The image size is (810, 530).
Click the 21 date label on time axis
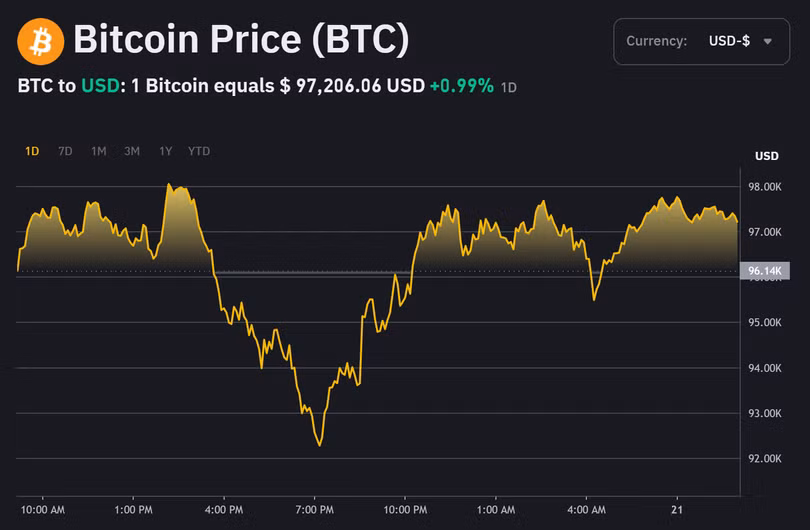(677, 510)
